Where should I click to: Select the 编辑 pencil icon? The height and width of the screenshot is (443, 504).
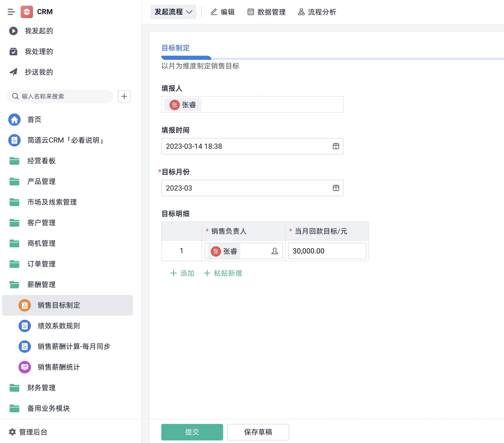tap(214, 12)
